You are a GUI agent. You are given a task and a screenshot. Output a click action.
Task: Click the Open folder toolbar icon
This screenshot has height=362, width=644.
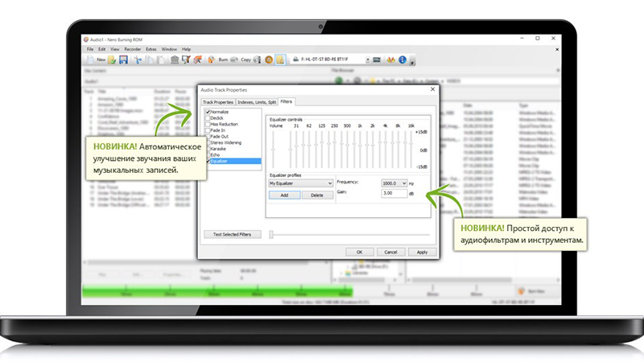pos(113,60)
